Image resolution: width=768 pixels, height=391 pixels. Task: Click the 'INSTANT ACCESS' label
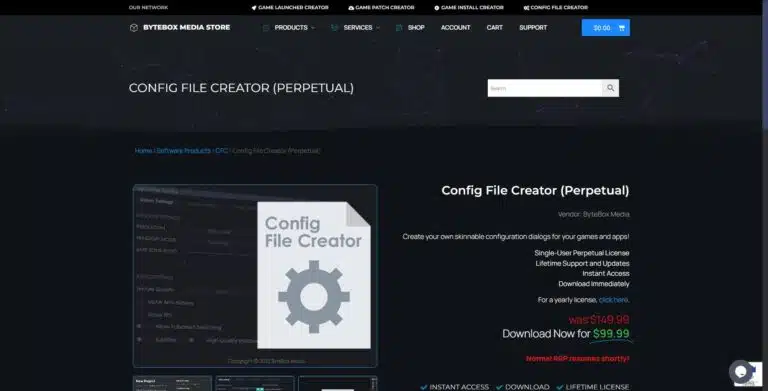coord(459,387)
